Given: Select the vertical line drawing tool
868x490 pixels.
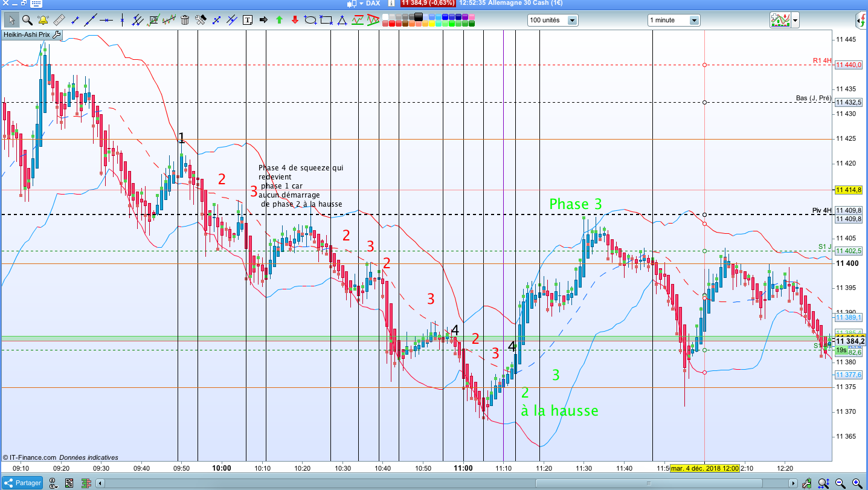Looking at the screenshot, I should [x=122, y=20].
